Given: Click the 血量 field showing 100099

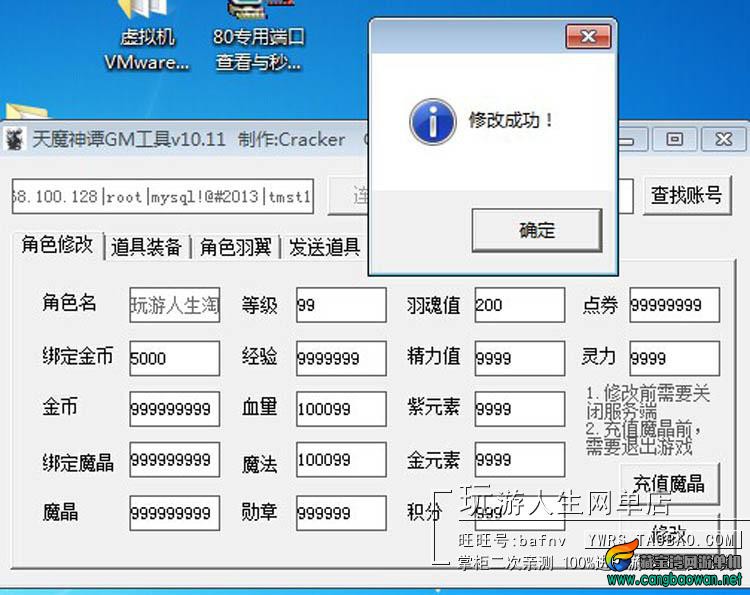Looking at the screenshot, I should click(x=341, y=409).
